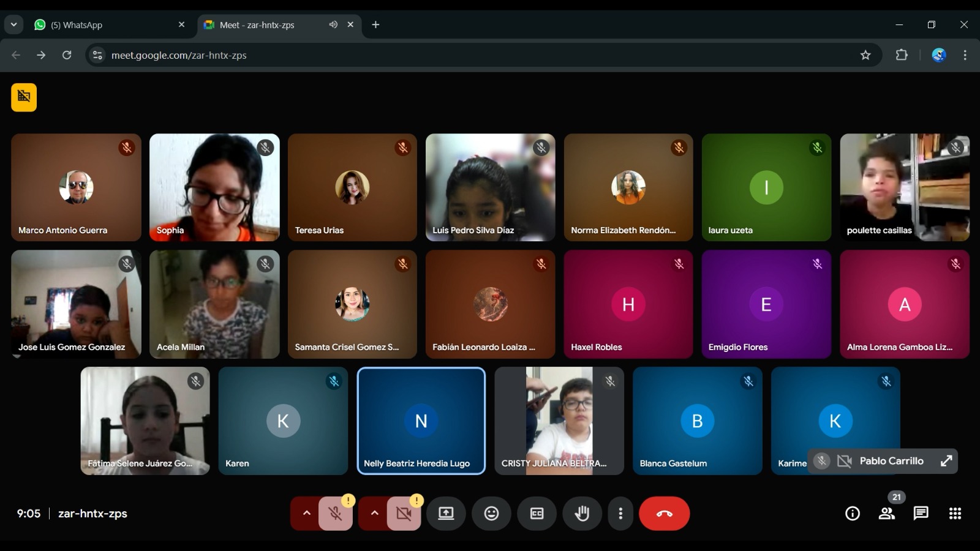Click the address bar URL field
980x551 pixels.
478,55
